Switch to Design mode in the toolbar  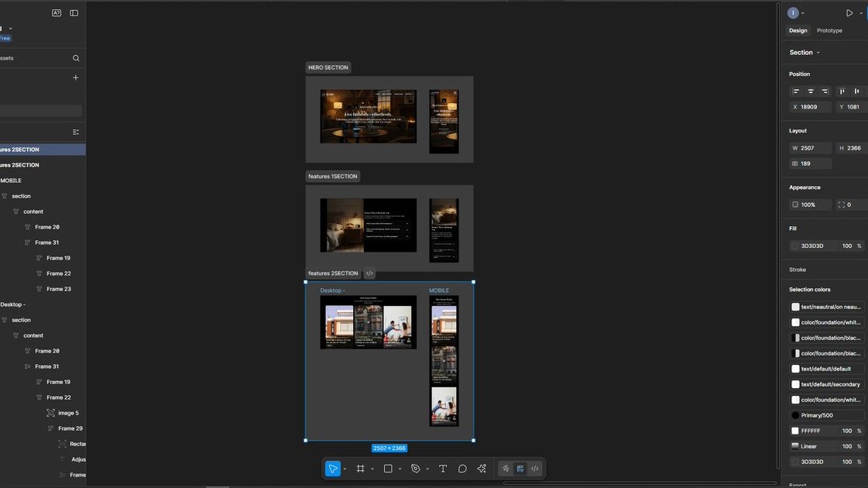(520, 469)
